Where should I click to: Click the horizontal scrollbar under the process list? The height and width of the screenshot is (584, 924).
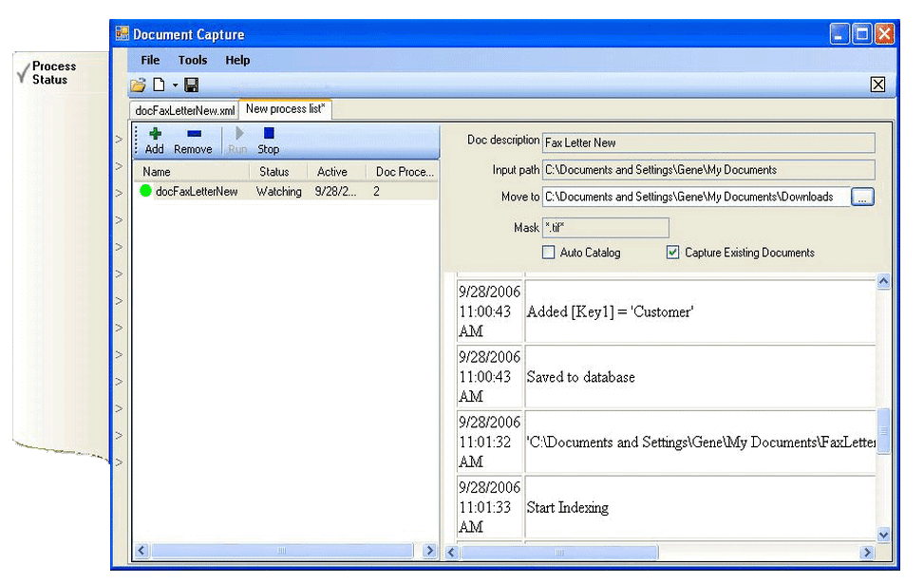[285, 551]
